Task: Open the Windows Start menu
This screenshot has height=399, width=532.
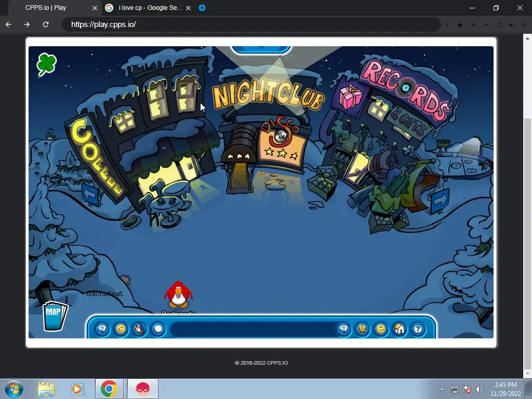Action: (14, 389)
